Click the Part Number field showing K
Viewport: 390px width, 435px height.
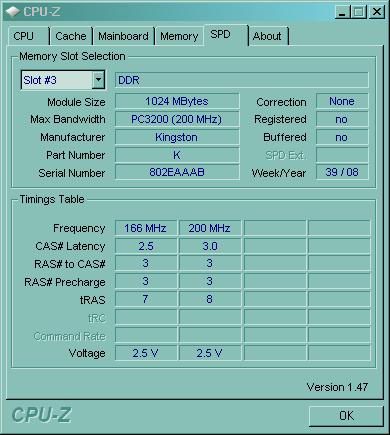177,155
